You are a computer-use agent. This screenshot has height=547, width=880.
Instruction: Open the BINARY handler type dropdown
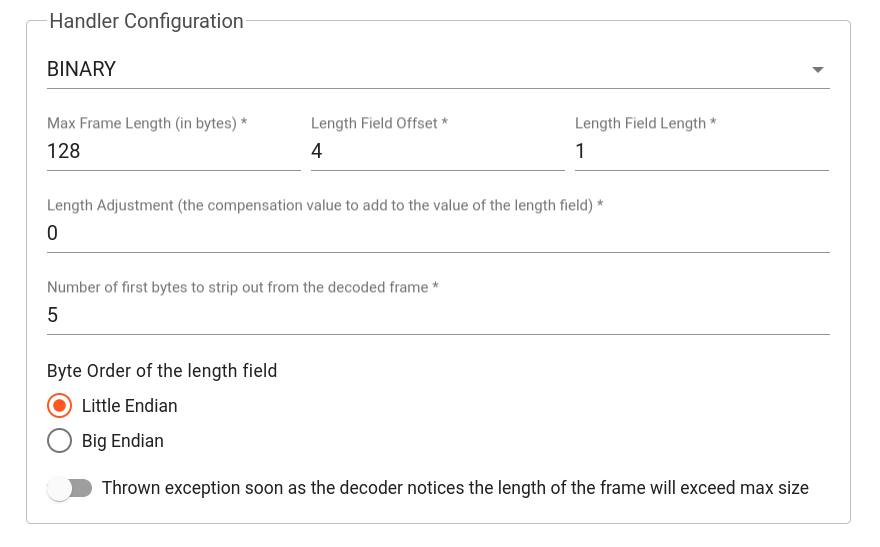point(438,70)
